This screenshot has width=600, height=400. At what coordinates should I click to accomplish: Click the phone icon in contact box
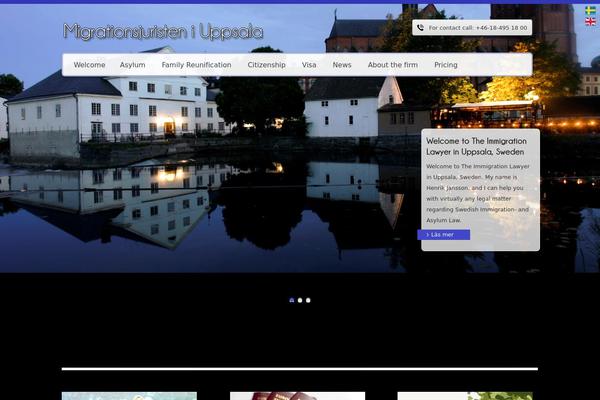coord(420,28)
